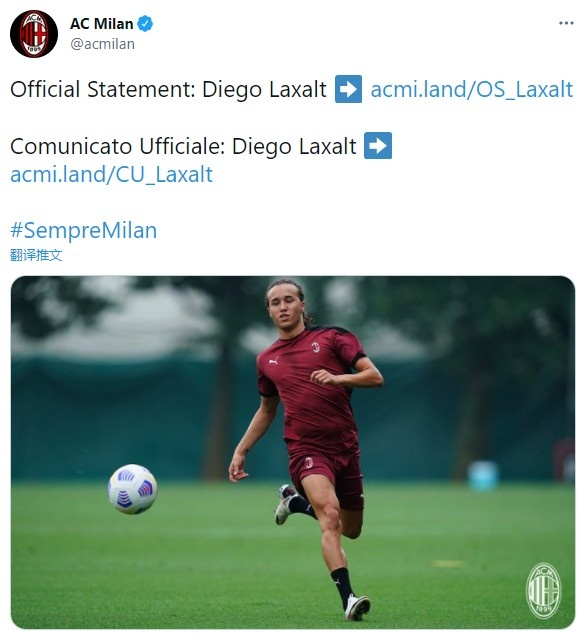Open the @acmilan handle link
This screenshot has height=635, width=582.
coord(102,44)
